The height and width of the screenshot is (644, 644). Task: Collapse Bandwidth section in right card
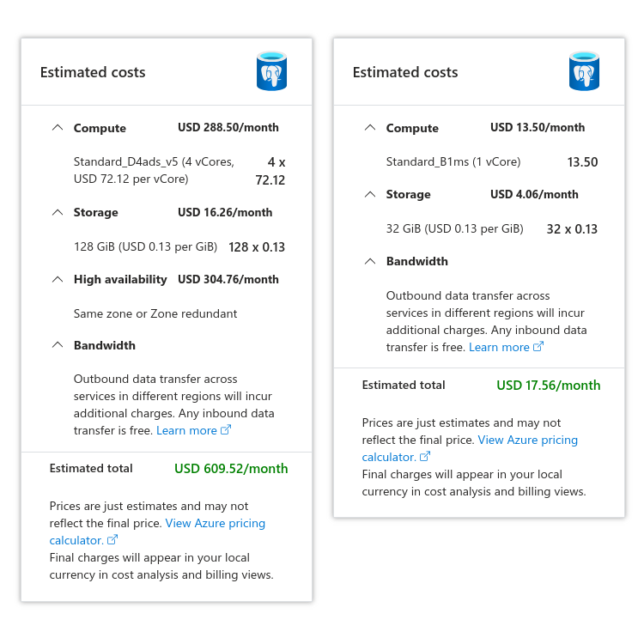coord(370,261)
